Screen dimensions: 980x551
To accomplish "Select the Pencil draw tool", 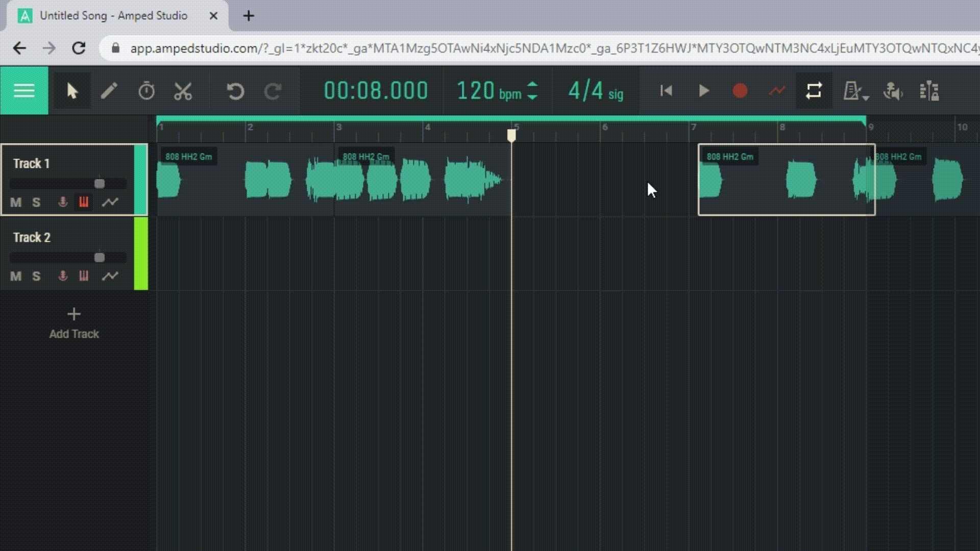I will pos(110,90).
